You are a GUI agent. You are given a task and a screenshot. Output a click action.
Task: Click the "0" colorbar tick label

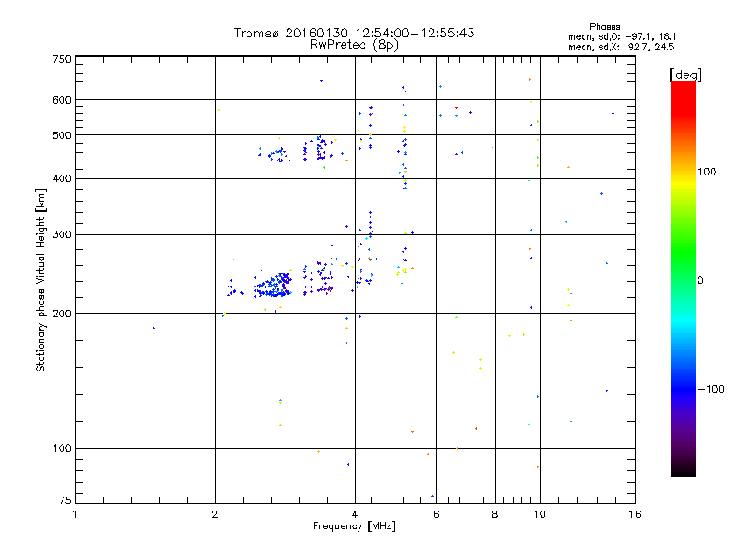[700, 281]
